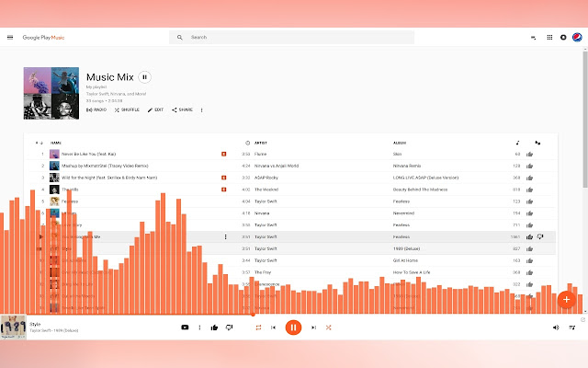Shuffle the Music Mix playlist
This screenshot has width=588, height=368.
[127, 110]
